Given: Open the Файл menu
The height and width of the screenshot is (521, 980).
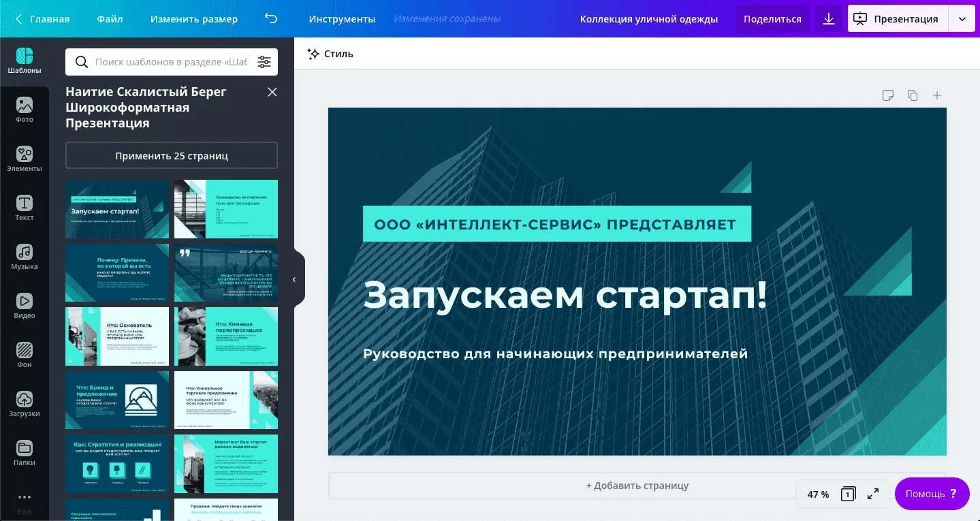Looking at the screenshot, I should (110, 19).
